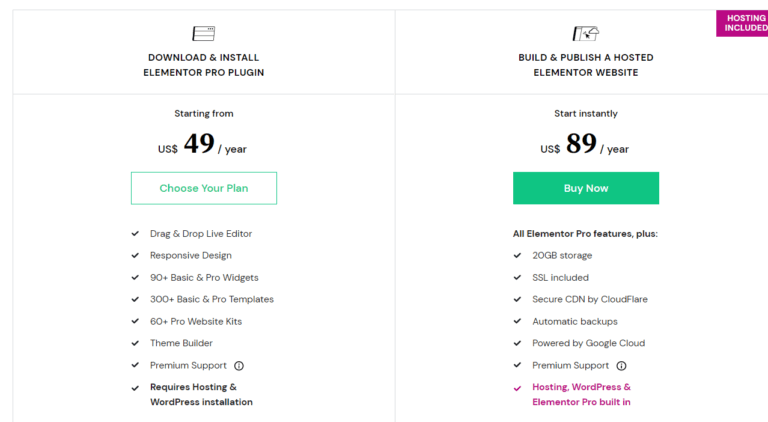Select the Download & Install Elementor Pro heading
768x422 pixels.
(204, 65)
